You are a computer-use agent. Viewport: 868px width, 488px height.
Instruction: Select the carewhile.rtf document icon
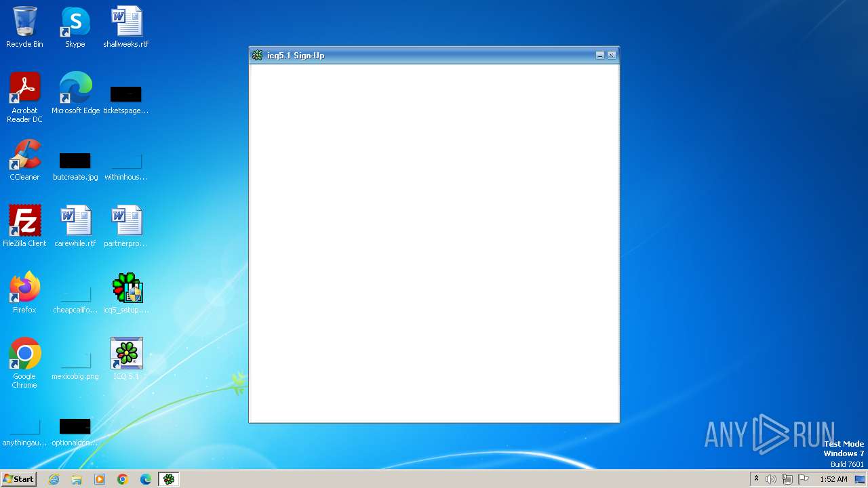click(75, 226)
